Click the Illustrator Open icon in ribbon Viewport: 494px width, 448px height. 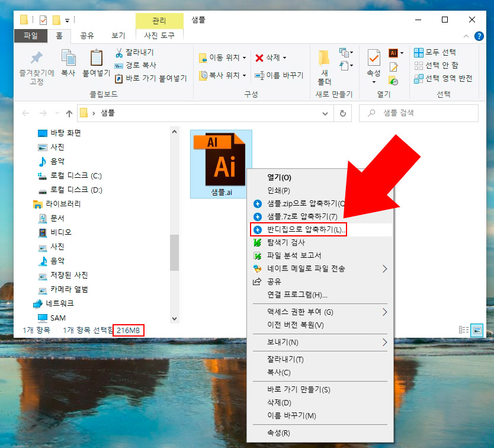tap(393, 53)
